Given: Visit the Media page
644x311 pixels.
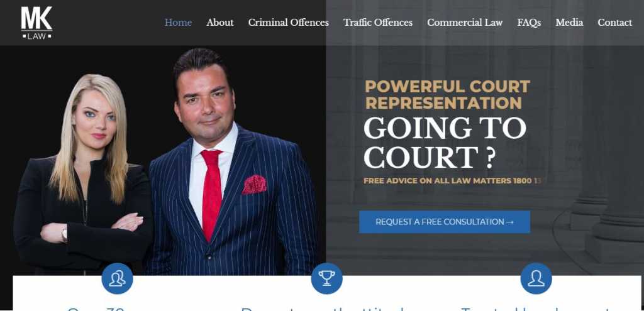Looking at the screenshot, I should click(x=569, y=23).
